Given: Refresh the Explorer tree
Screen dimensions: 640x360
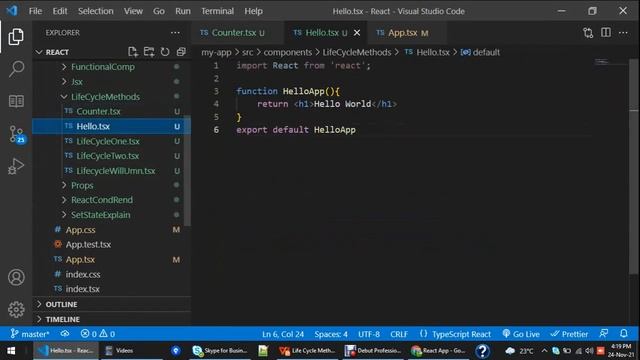Looking at the screenshot, I should click(165, 52).
